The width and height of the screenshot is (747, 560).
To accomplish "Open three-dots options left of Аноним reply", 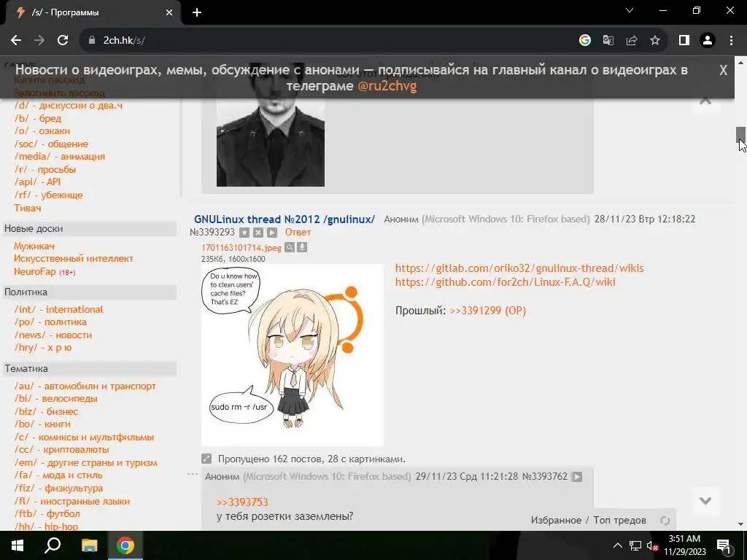I will point(193,474).
